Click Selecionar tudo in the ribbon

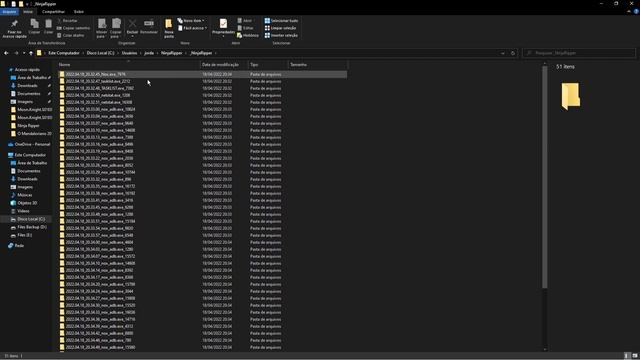pyautogui.click(x=281, y=20)
